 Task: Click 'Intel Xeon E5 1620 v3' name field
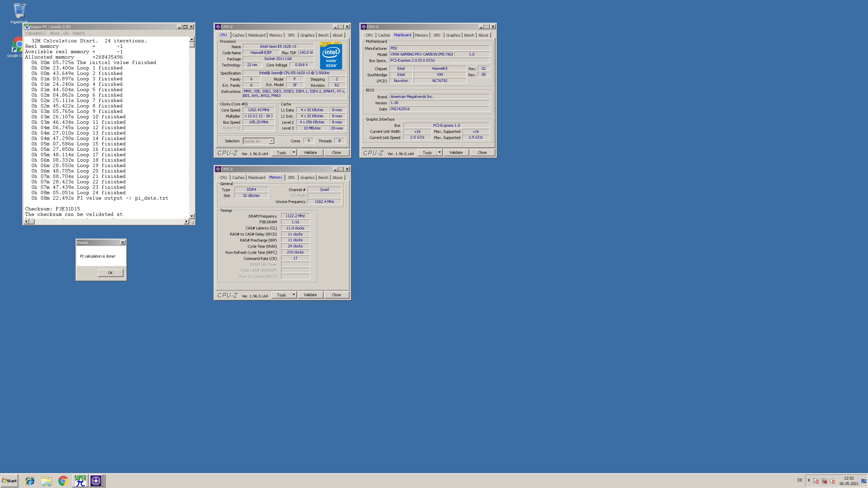[x=278, y=46]
